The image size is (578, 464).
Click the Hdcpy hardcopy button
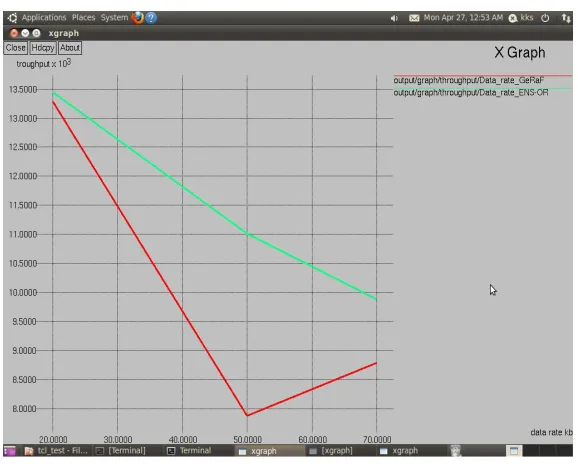point(43,48)
